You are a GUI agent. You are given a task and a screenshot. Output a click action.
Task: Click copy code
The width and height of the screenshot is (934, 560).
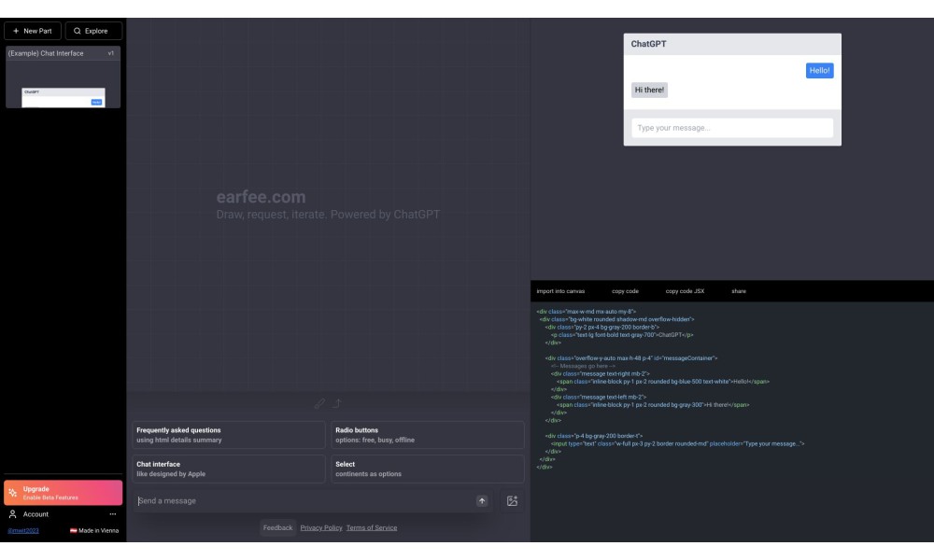pos(625,291)
